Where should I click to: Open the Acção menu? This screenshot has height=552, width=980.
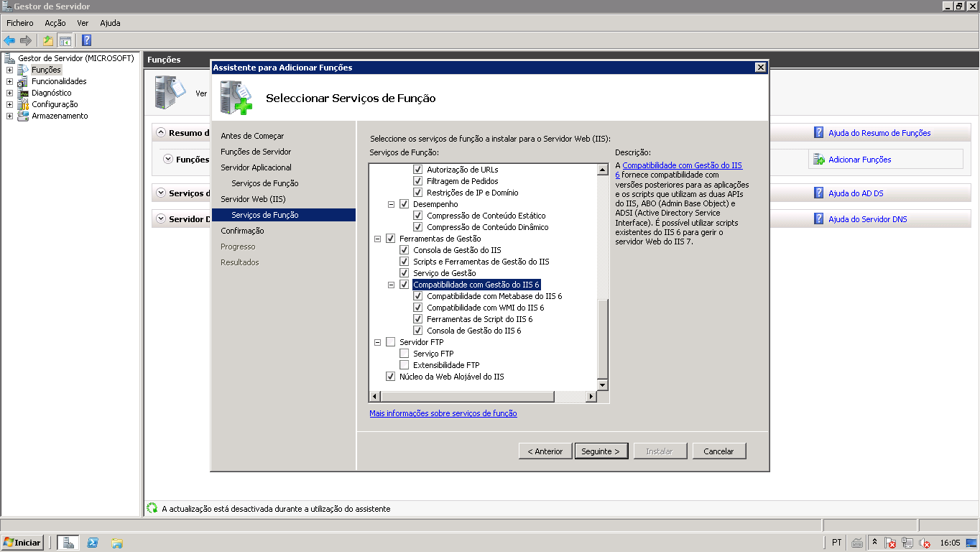click(55, 23)
